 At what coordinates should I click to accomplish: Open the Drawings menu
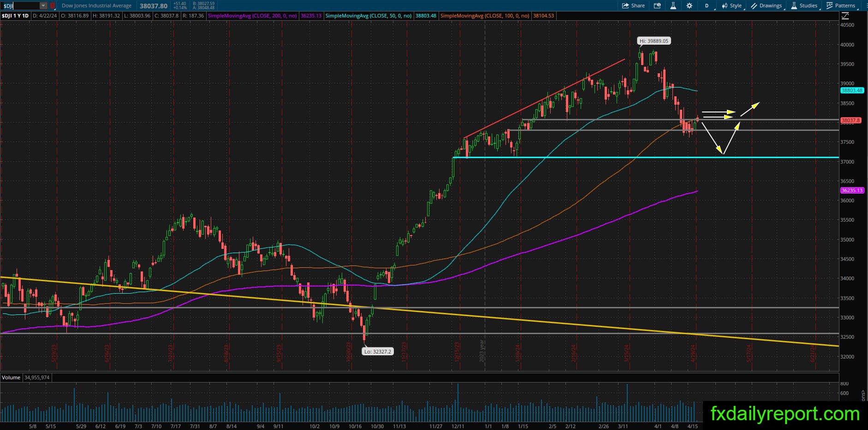766,6
